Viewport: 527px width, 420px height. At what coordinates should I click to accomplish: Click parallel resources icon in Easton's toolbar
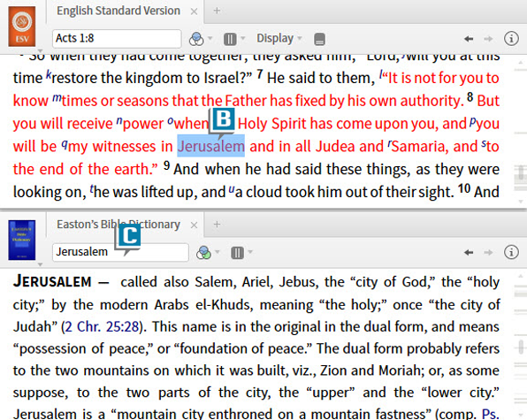[237, 253]
